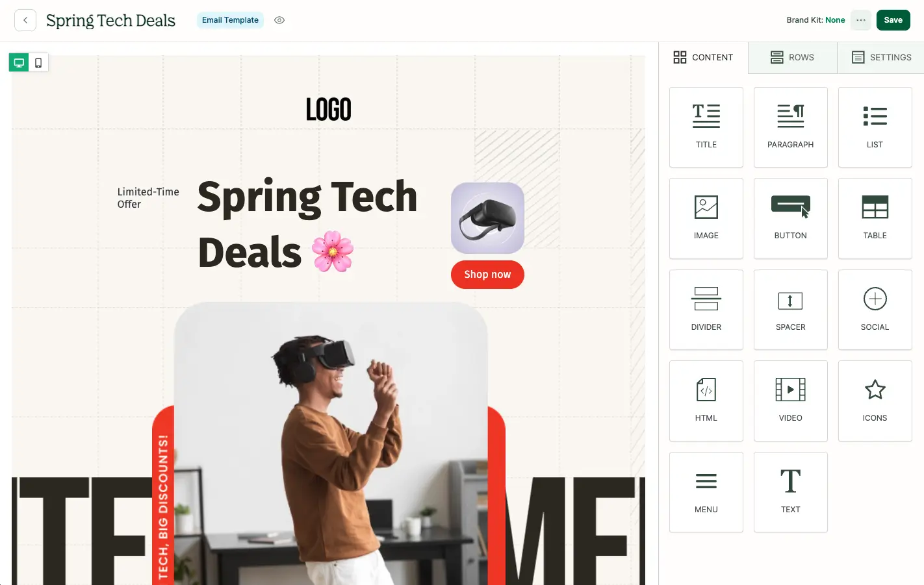924x585 pixels.
Task: Choose the Divider content block
Action: click(706, 310)
